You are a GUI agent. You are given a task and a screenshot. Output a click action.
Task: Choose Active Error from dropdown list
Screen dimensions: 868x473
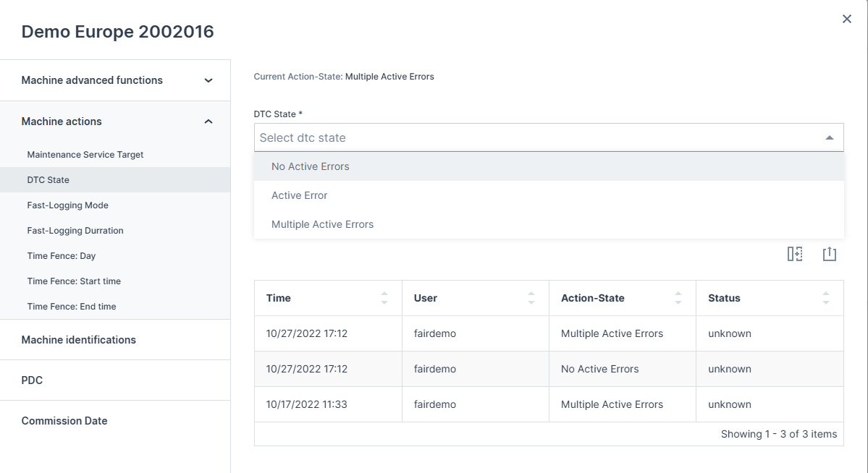(300, 195)
